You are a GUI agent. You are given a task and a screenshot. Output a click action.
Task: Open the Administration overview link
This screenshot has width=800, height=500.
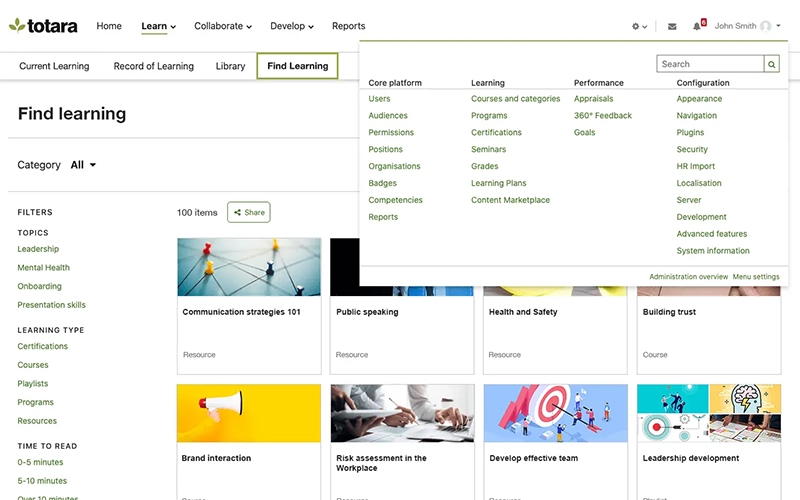[688, 277]
